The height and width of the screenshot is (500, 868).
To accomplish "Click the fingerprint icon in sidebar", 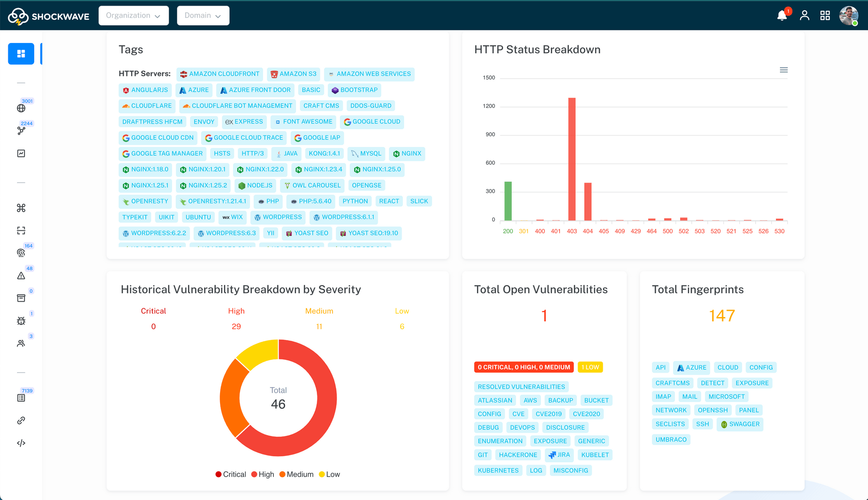I will (21, 253).
